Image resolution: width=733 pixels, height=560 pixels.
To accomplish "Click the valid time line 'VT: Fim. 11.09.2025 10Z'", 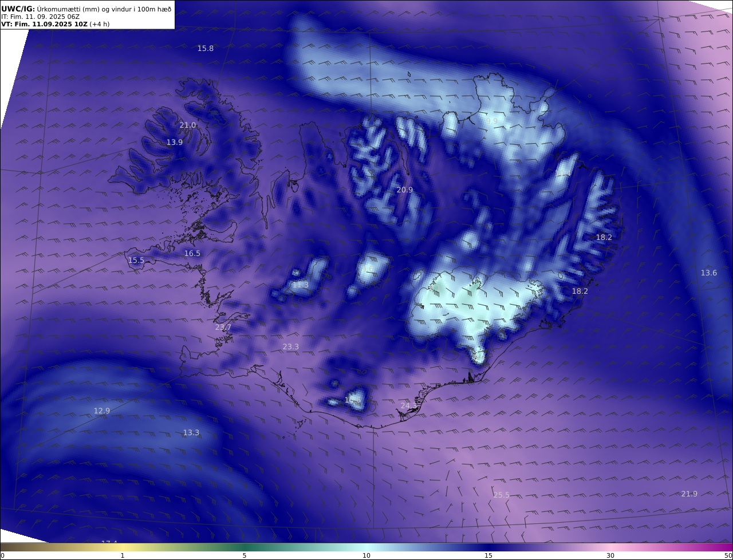I will tap(45, 24).
